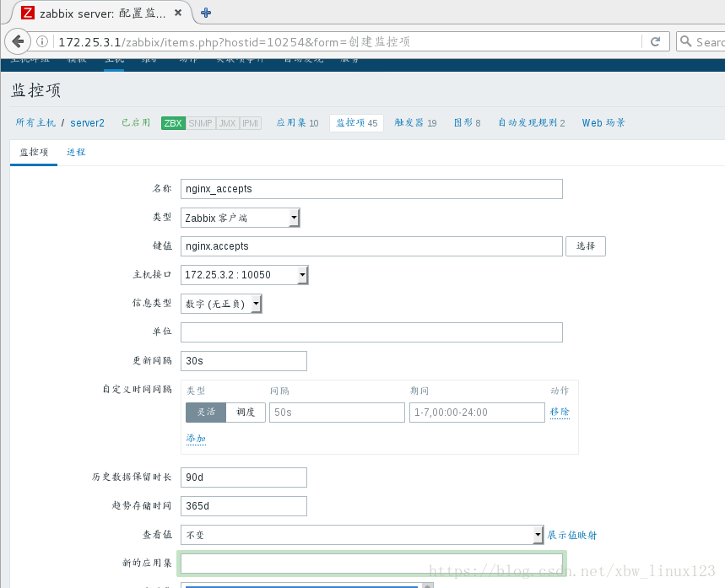The height and width of the screenshot is (588, 725).
Task: Go to 自动发现规则 2 tab
Action: coord(531,122)
